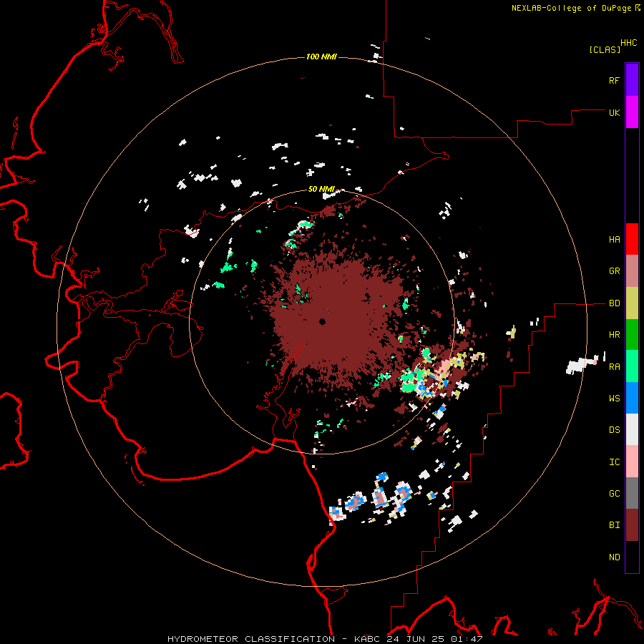Select the DS text label in the legend

pyautogui.click(x=615, y=430)
